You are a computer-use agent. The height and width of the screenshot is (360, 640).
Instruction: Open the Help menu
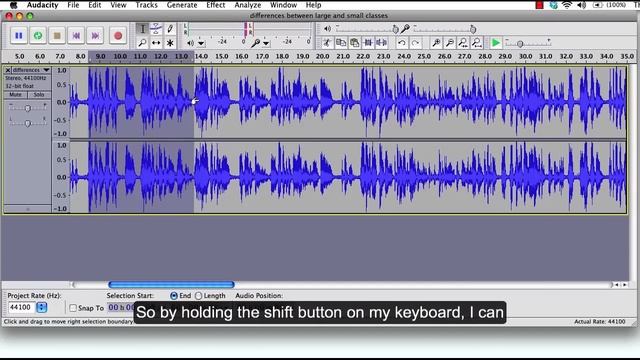click(x=313, y=5)
